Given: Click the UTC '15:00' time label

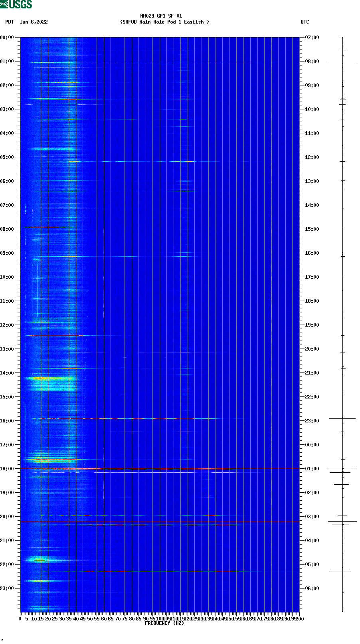Looking at the screenshot, I should pyautogui.click(x=312, y=229).
